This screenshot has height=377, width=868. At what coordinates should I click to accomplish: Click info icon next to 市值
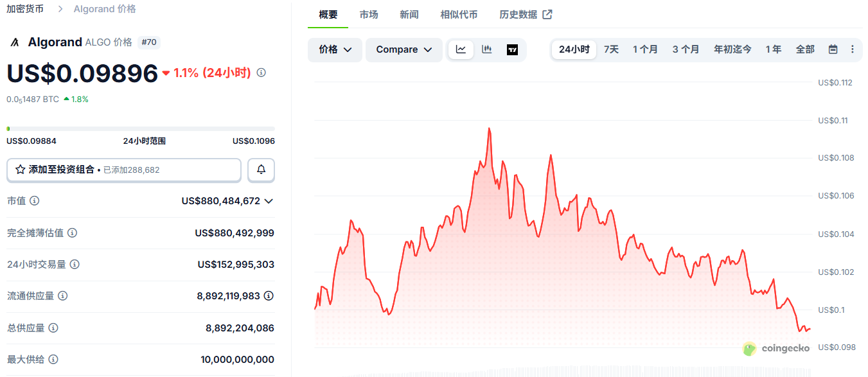click(35, 201)
